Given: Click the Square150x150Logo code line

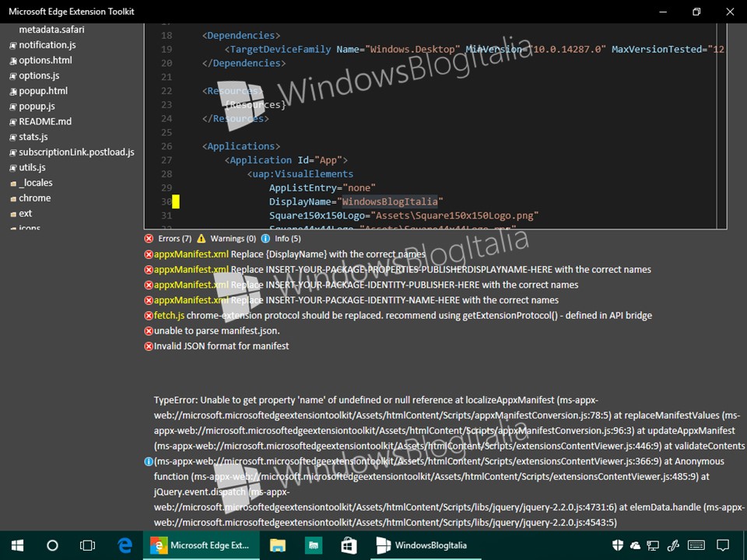Looking at the screenshot, I should pyautogui.click(x=404, y=215).
